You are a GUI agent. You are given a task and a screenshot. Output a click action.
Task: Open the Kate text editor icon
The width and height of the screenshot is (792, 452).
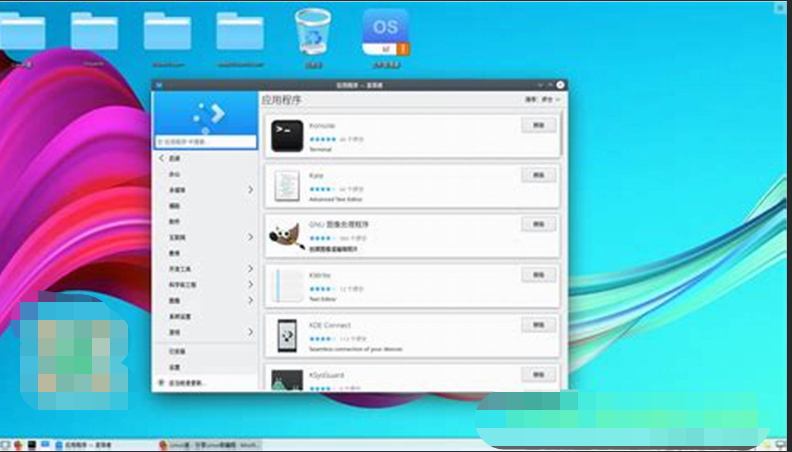[x=287, y=184]
